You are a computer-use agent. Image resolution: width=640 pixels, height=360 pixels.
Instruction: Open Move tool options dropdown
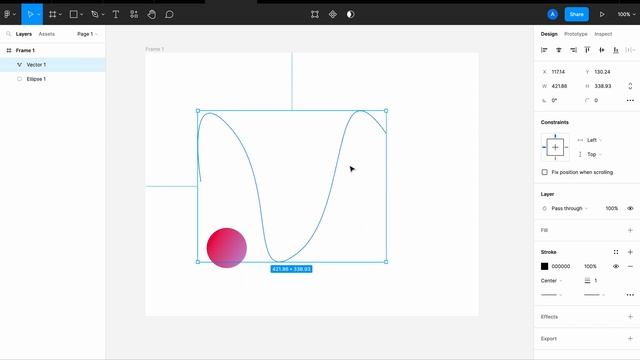[39, 15]
